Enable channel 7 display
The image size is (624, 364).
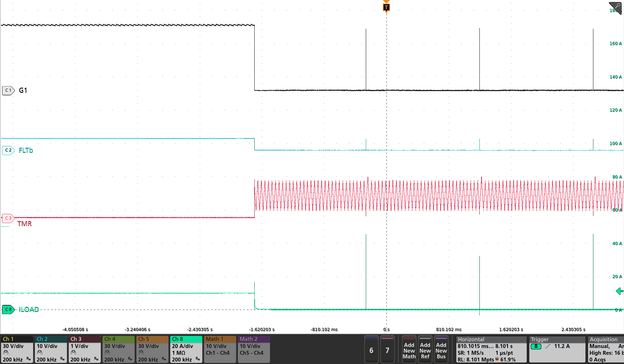388,350
